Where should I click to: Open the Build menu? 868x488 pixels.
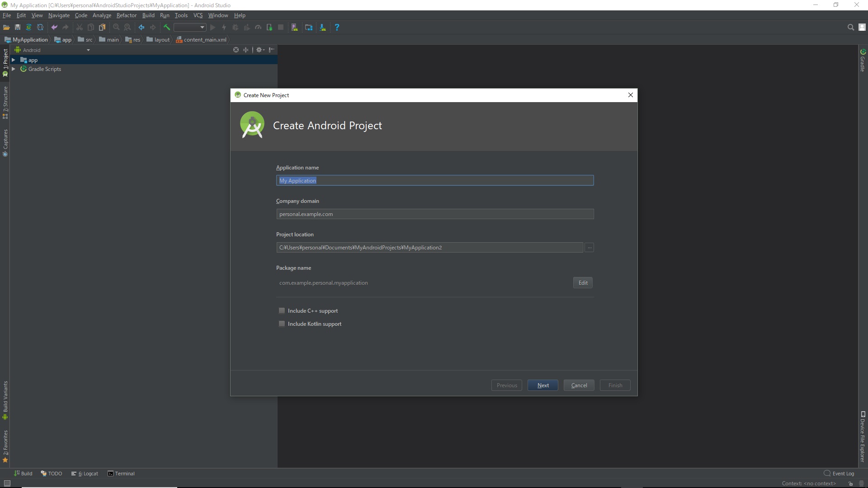[x=148, y=15]
